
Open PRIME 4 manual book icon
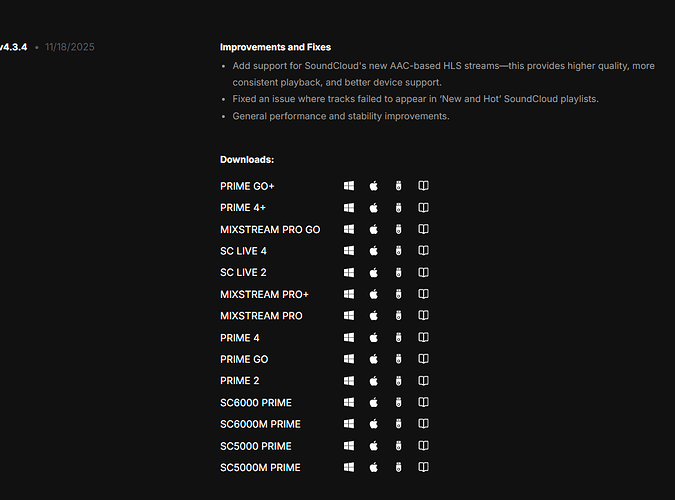coord(423,338)
